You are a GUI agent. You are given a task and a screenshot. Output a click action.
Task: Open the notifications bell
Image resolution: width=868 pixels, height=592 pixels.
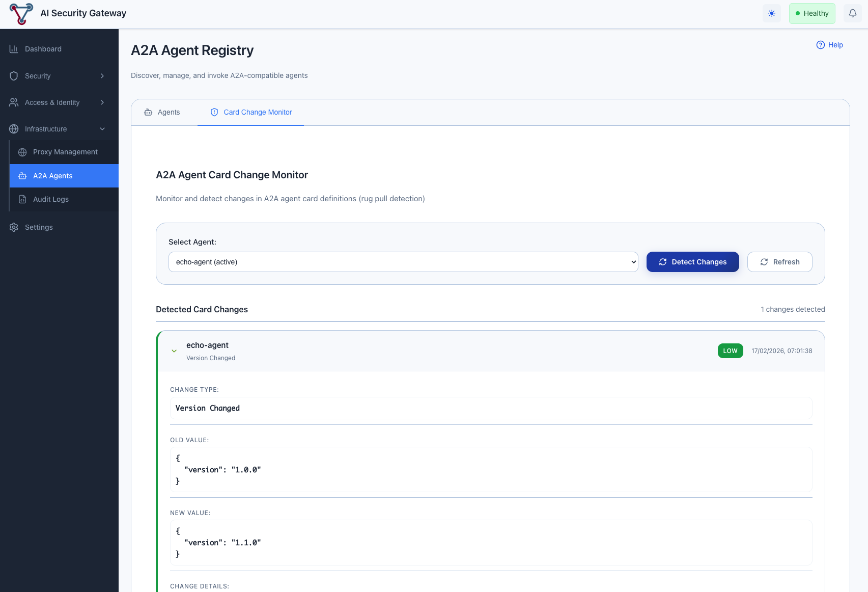pyautogui.click(x=852, y=13)
